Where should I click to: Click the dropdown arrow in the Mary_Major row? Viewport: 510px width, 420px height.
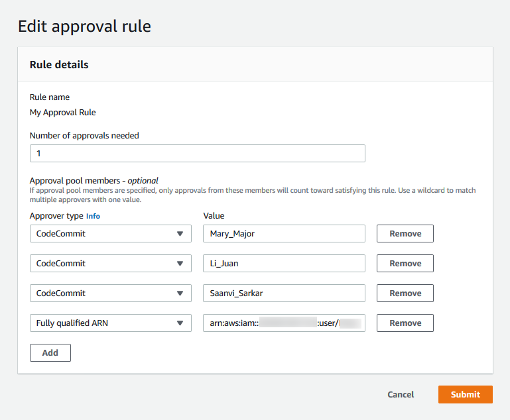pos(180,234)
